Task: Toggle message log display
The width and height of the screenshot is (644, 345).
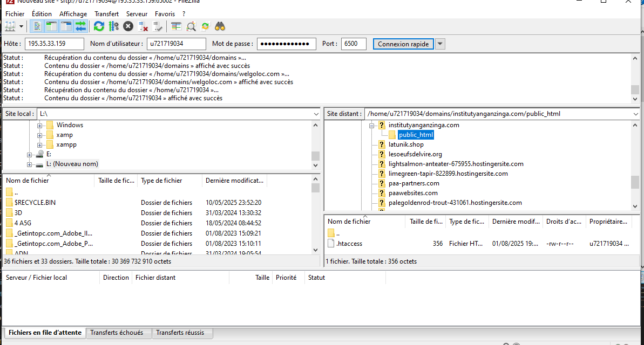Action: tap(38, 26)
